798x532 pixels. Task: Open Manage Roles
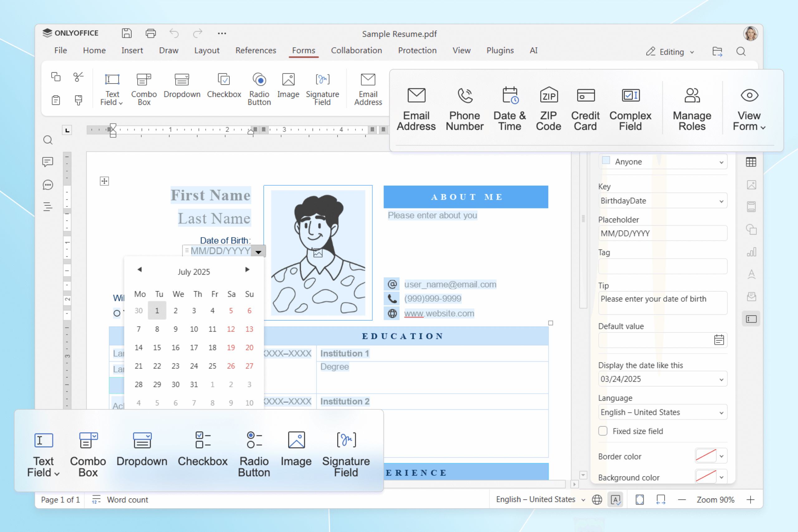click(x=692, y=109)
